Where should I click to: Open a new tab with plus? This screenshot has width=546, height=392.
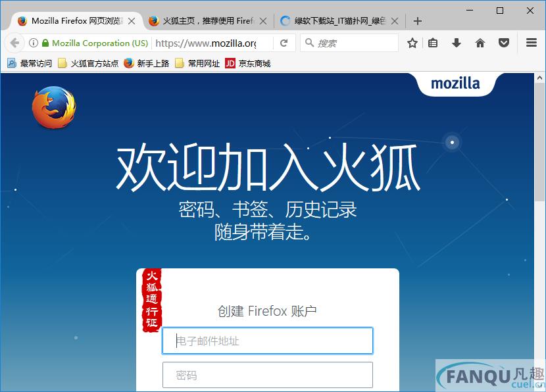tap(418, 21)
